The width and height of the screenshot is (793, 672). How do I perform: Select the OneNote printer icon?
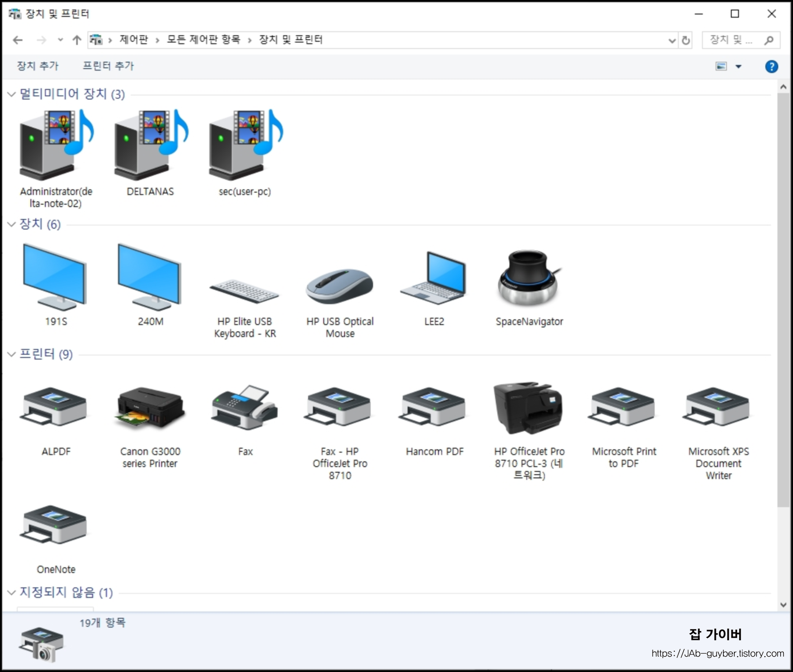[x=54, y=524]
